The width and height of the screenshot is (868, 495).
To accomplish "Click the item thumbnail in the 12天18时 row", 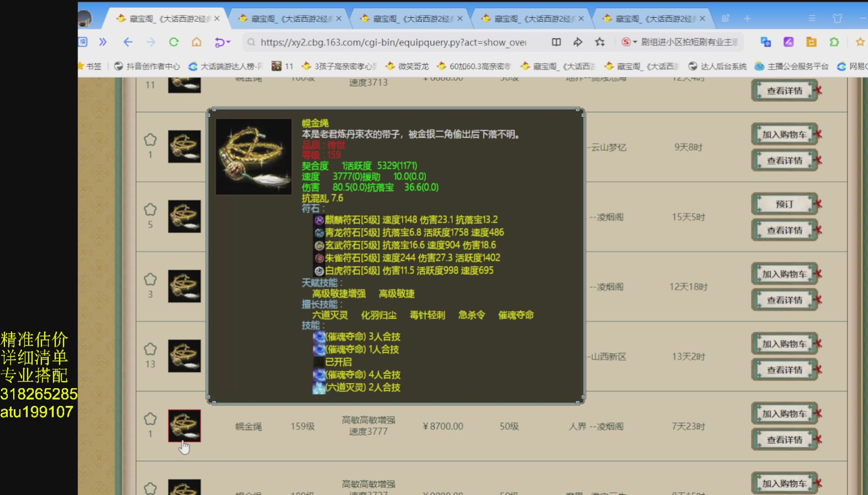I will pos(184,286).
